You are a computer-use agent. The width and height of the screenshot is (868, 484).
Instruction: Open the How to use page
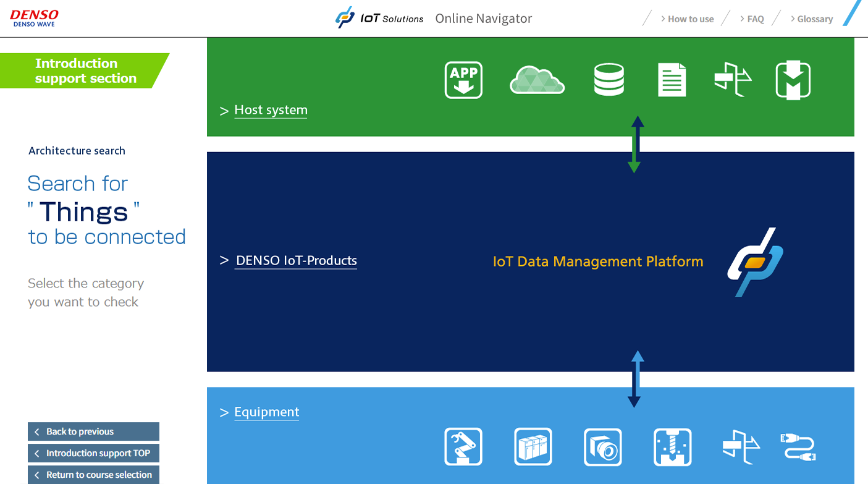[x=691, y=19]
